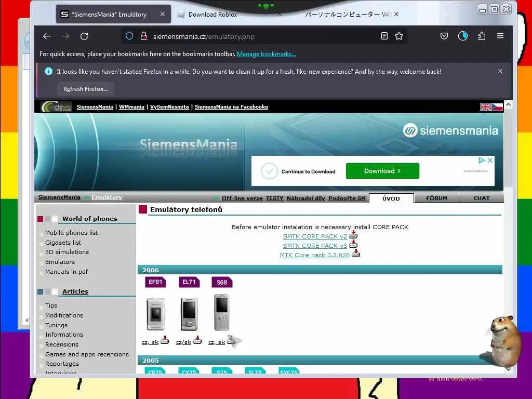The height and width of the screenshot is (399, 532).
Task: Open the MTK Core pack 3.2.626 link
Action: click(314, 255)
